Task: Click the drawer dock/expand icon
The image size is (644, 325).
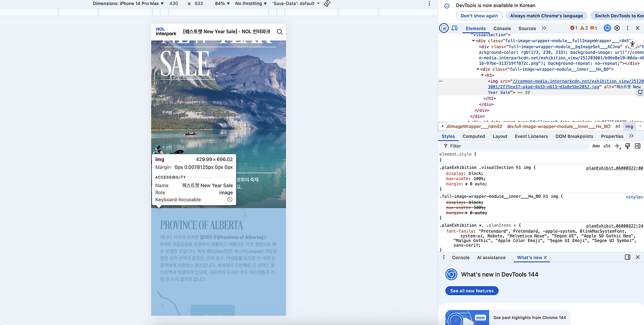Action: click(627, 257)
